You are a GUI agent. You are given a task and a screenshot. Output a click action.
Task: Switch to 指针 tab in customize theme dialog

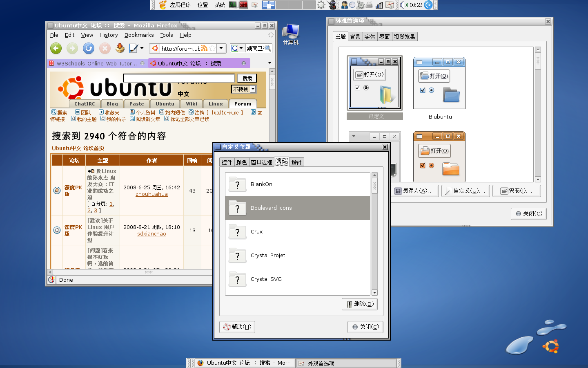pos(296,162)
